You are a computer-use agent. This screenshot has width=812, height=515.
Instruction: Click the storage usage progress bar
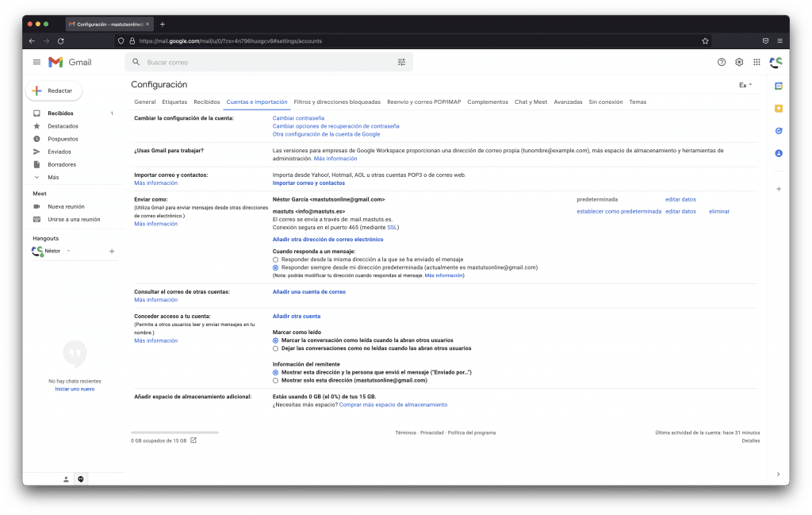174,432
